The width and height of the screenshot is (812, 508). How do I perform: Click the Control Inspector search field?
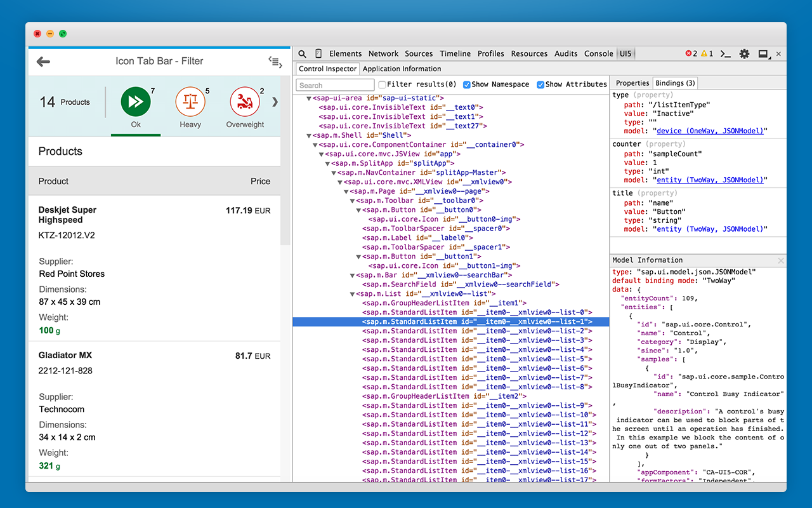[334, 84]
